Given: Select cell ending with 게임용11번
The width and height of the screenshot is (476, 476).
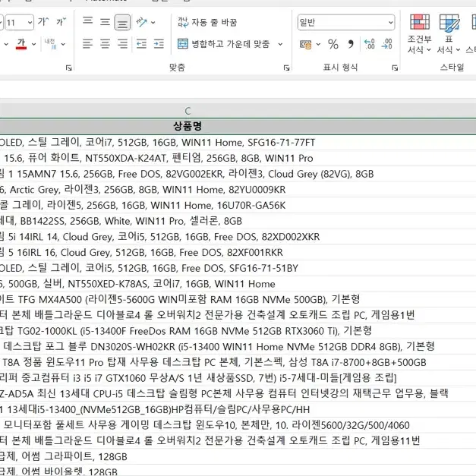Looking at the screenshot, I should tap(238, 441).
